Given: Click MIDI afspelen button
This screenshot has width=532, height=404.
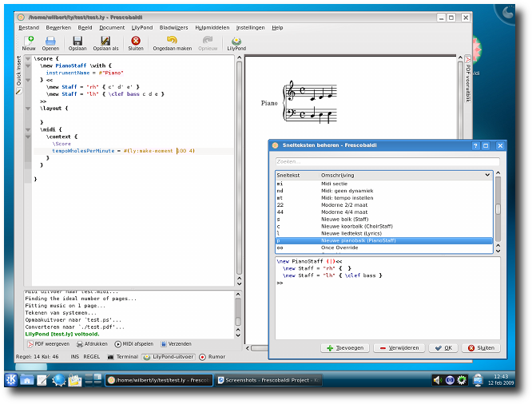Looking at the screenshot, I should [x=134, y=344].
